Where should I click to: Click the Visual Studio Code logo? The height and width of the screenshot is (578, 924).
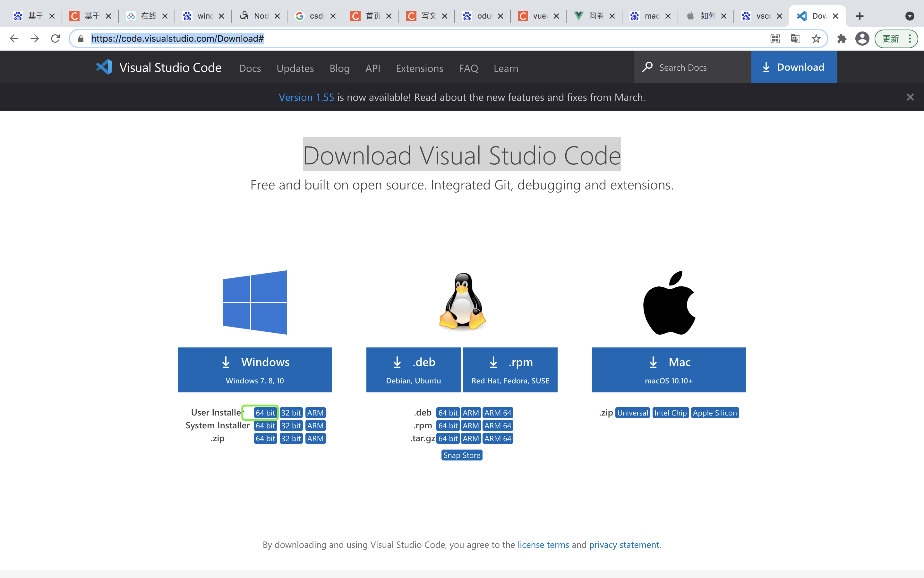[104, 67]
